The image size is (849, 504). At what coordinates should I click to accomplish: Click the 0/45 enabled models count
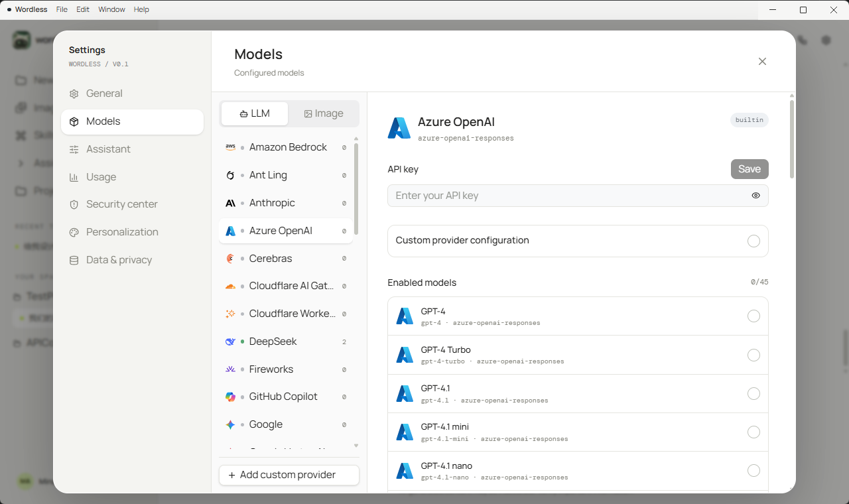(x=759, y=283)
